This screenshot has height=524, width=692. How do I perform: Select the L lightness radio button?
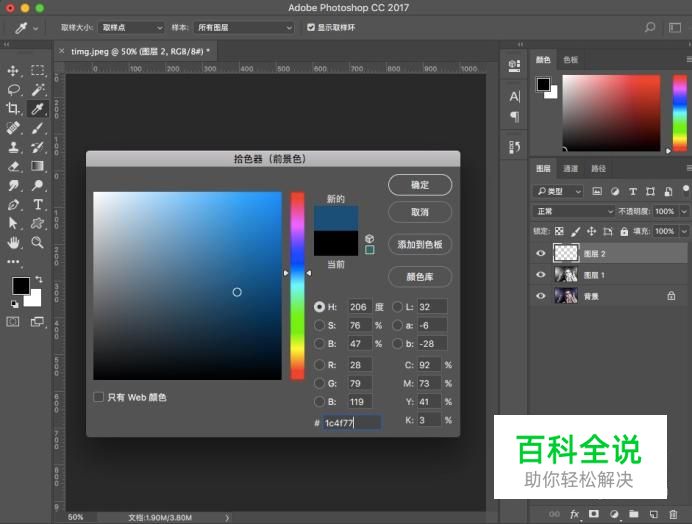click(x=397, y=307)
